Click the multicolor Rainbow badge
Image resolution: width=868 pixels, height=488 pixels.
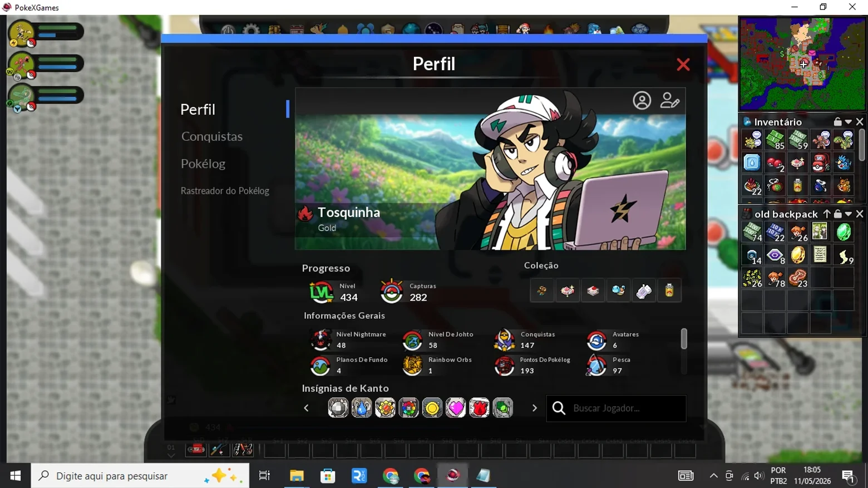tap(409, 408)
